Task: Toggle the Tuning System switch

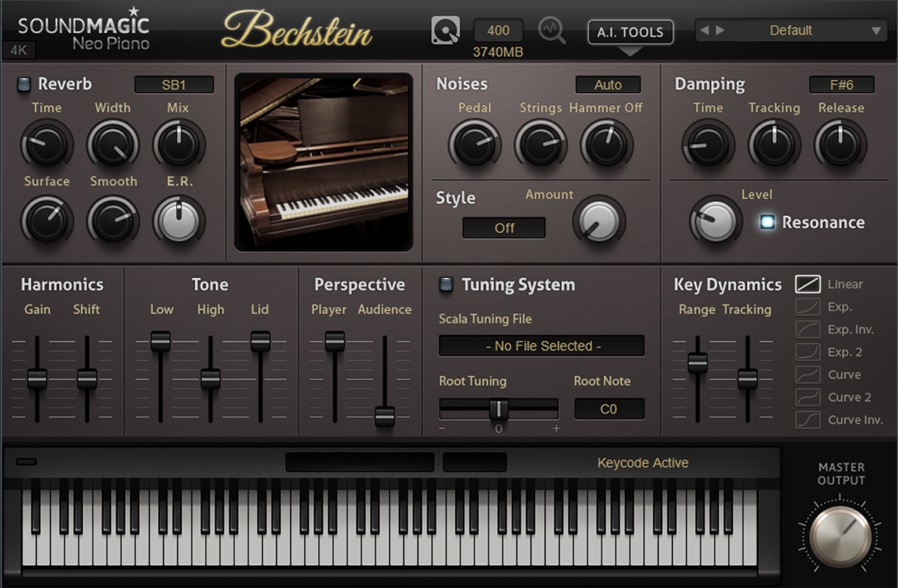Action: [x=445, y=284]
